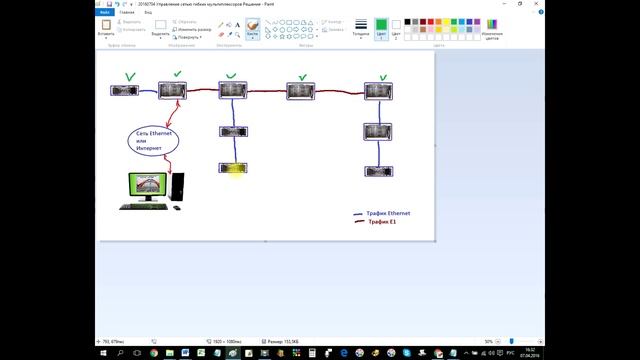Select the Color picker eyedropper tool
This screenshot has height=360, width=640.
pyautogui.click(x=229, y=35)
